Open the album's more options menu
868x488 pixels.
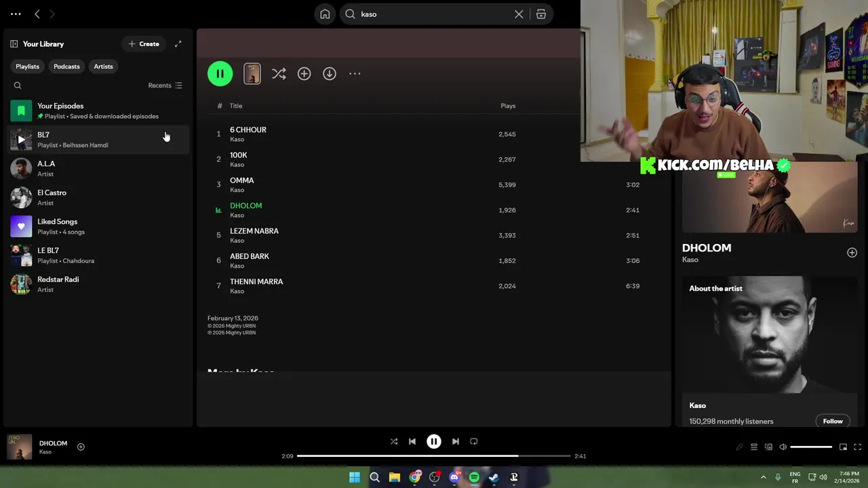coord(355,74)
